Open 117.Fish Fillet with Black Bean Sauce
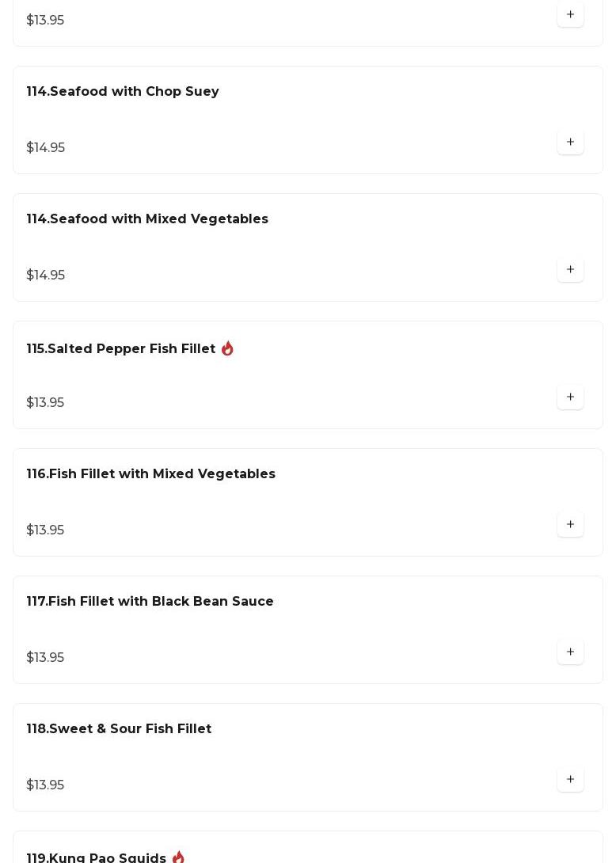 click(x=150, y=602)
